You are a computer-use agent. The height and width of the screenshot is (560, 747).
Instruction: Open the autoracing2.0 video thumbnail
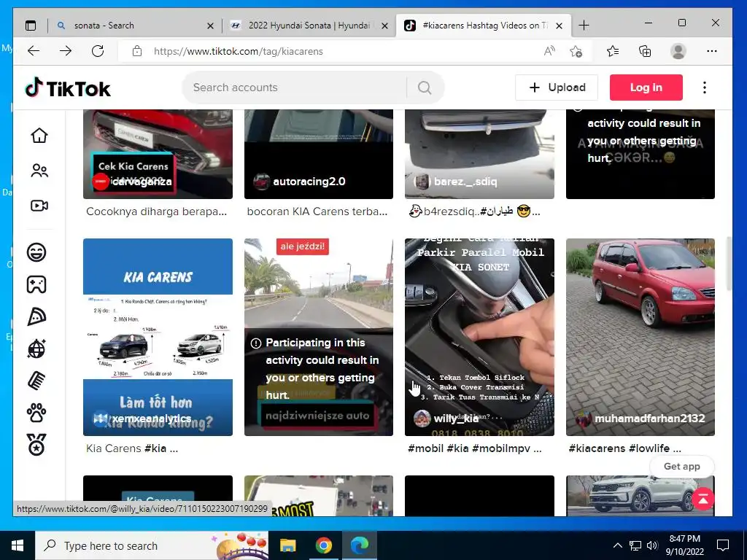319,154
